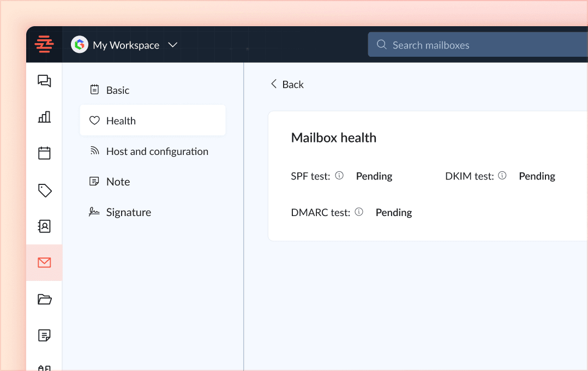The image size is (588, 371).
Task: Click the DKIM test label
Action: click(470, 176)
